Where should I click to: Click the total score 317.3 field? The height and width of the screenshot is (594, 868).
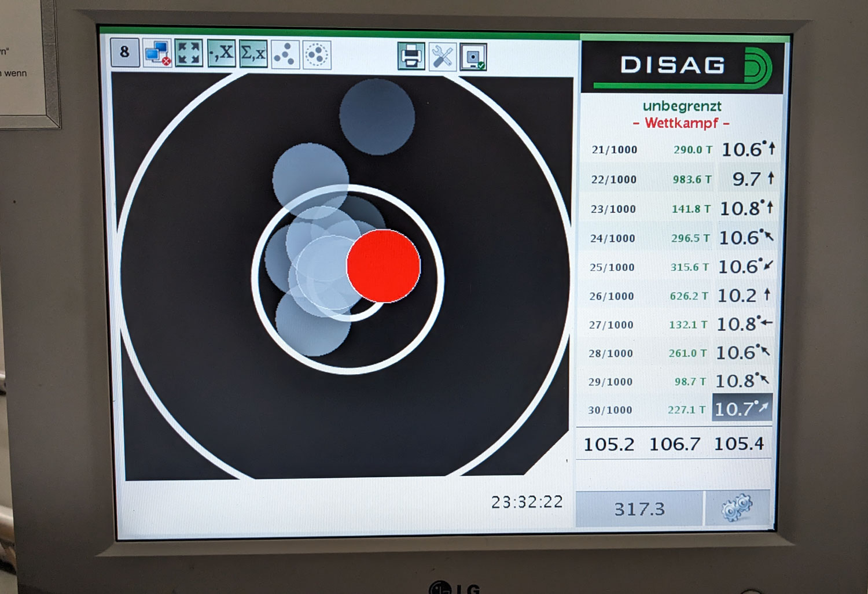[x=639, y=509]
